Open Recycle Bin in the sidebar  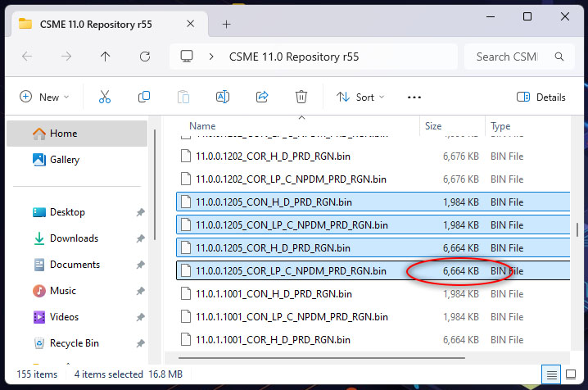(77, 343)
